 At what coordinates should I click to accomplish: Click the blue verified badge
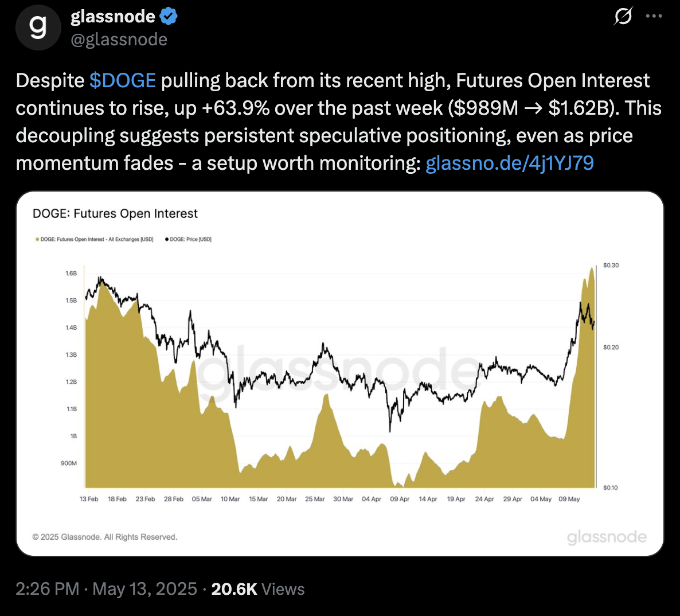point(169,17)
